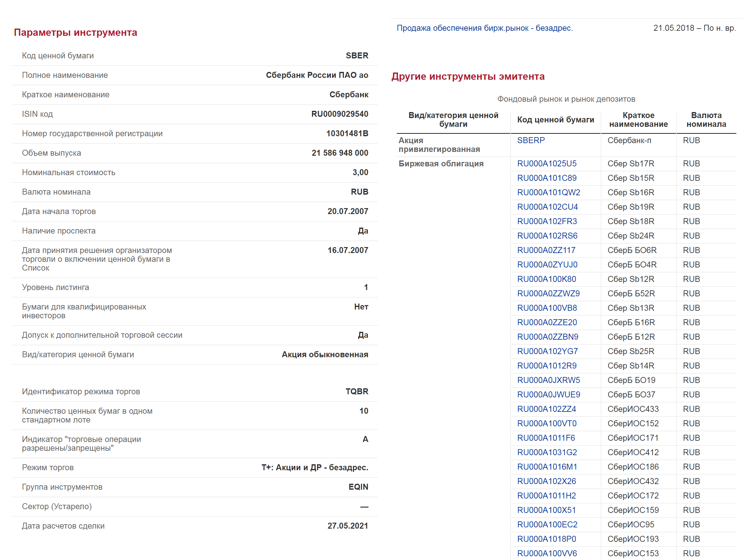Image resolution: width=747 pixels, height=560 pixels.
Task: Open the RU000A100EC2 bond link
Action: click(x=547, y=525)
